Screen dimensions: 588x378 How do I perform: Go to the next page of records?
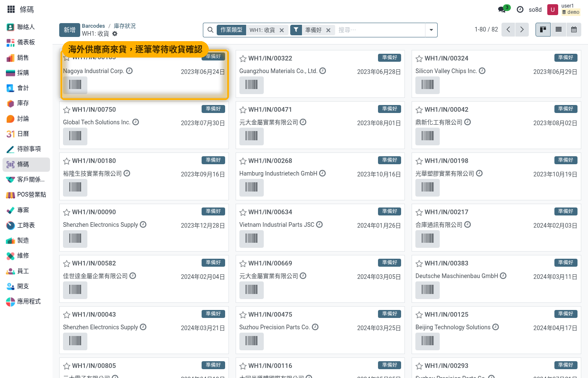(x=522, y=29)
